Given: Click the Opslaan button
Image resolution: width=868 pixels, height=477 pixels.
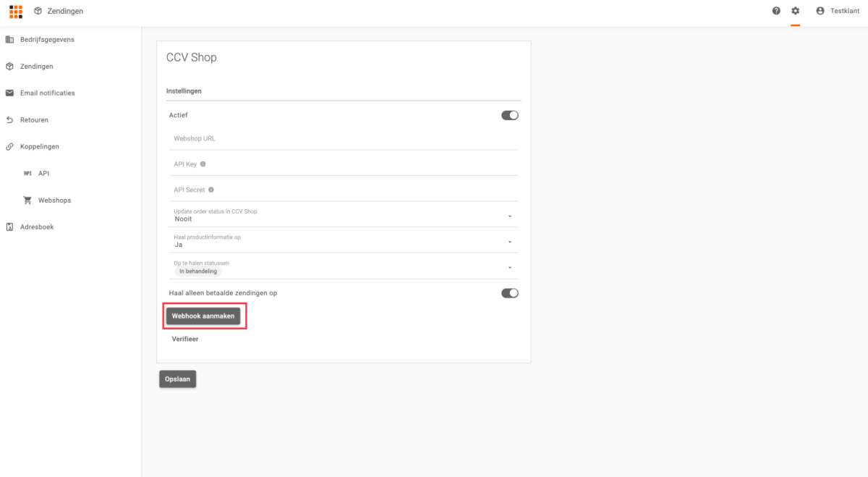Looking at the screenshot, I should coord(177,379).
